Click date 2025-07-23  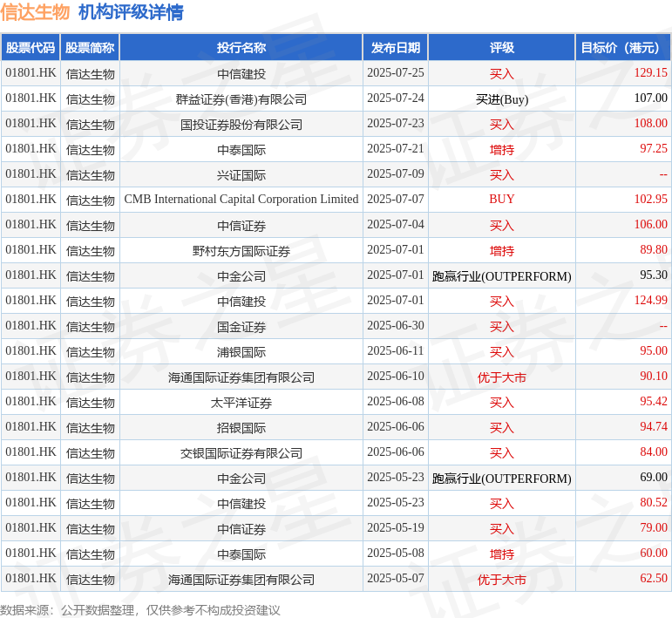pos(396,124)
